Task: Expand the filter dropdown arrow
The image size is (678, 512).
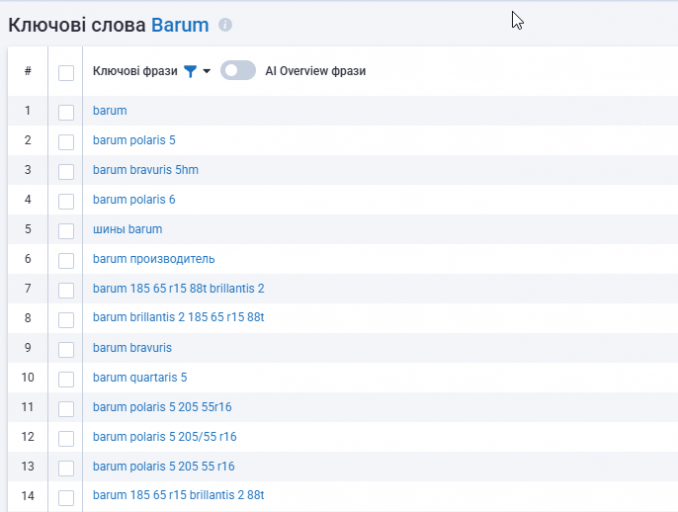Action: pos(207,71)
